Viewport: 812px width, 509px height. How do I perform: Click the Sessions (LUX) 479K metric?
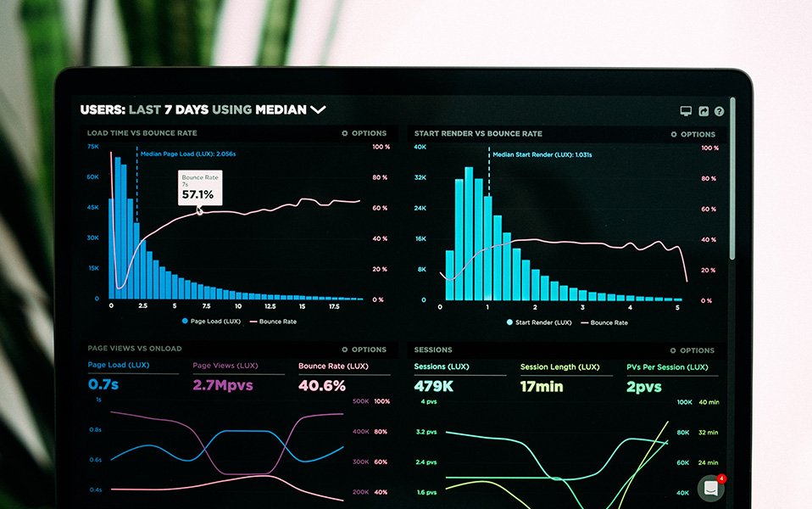(434, 387)
